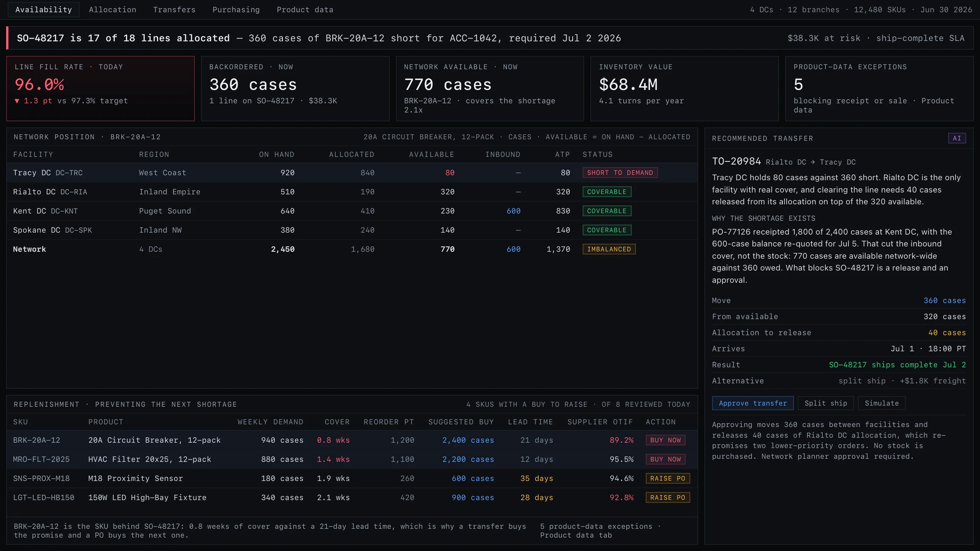Viewport: 980px width, 551px height.
Task: Click the AI badge on Recommended Transfer
Action: click(957, 138)
